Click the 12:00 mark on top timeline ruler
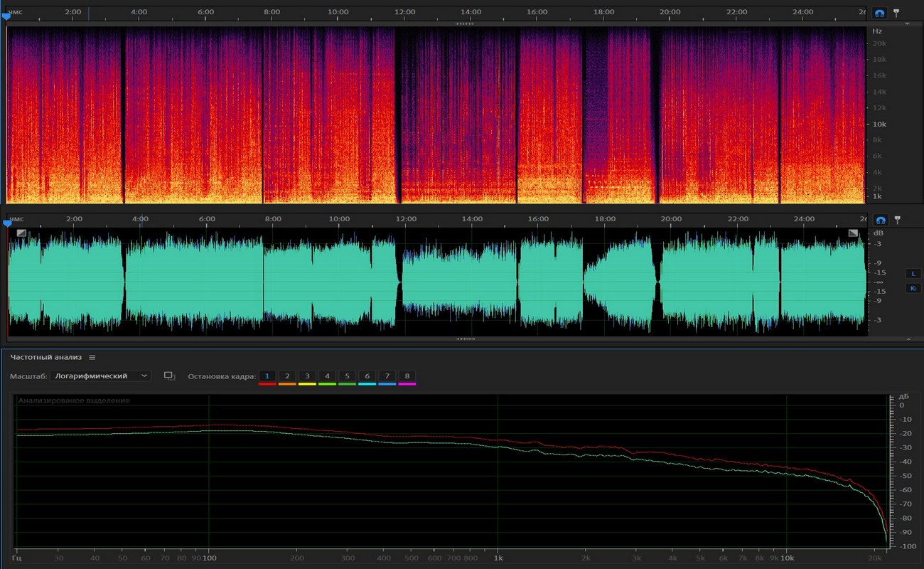Viewport: 924px width, 569px height. pos(404,12)
